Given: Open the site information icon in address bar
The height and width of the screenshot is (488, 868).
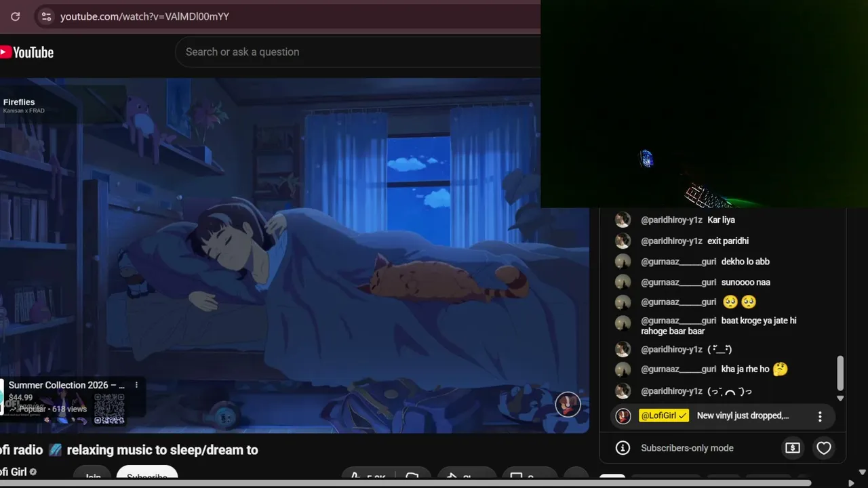Looking at the screenshot, I should 46,16.
